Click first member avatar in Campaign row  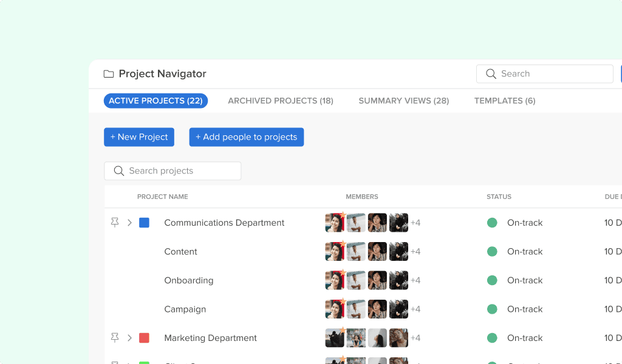click(335, 309)
